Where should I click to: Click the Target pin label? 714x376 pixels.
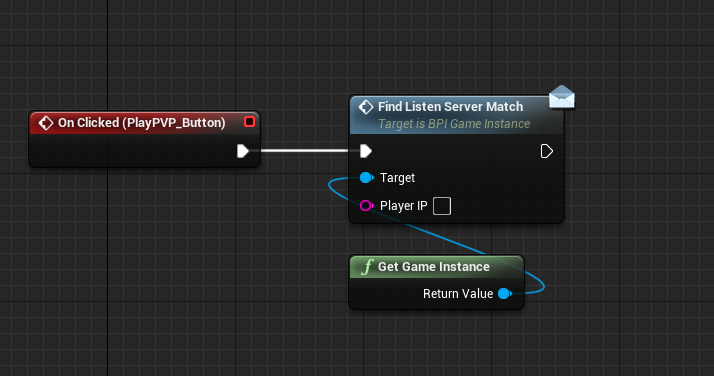(397, 178)
